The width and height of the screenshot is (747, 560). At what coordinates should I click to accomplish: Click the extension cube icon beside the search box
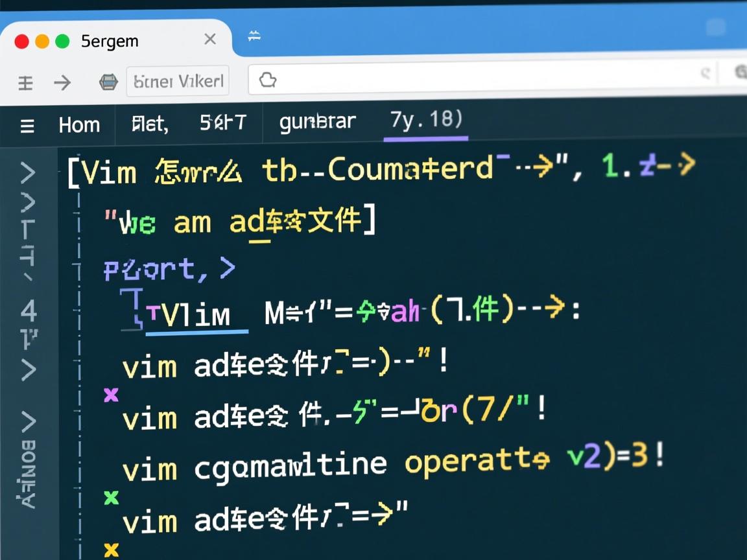tap(108, 82)
